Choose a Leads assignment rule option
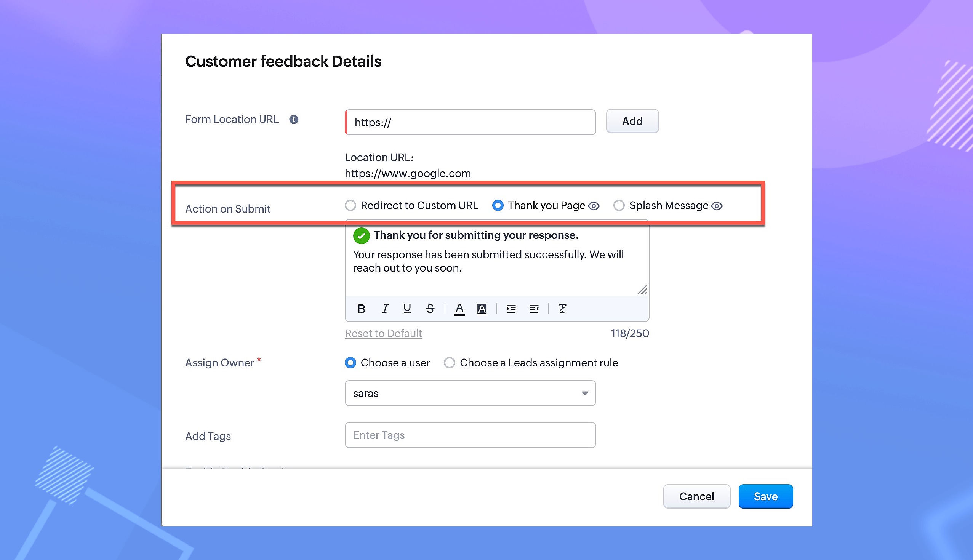 click(x=450, y=363)
